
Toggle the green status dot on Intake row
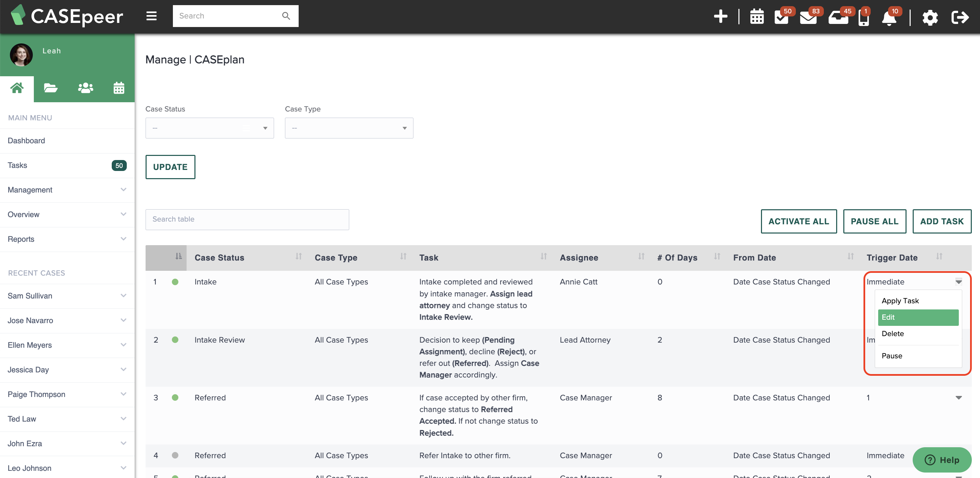(175, 282)
